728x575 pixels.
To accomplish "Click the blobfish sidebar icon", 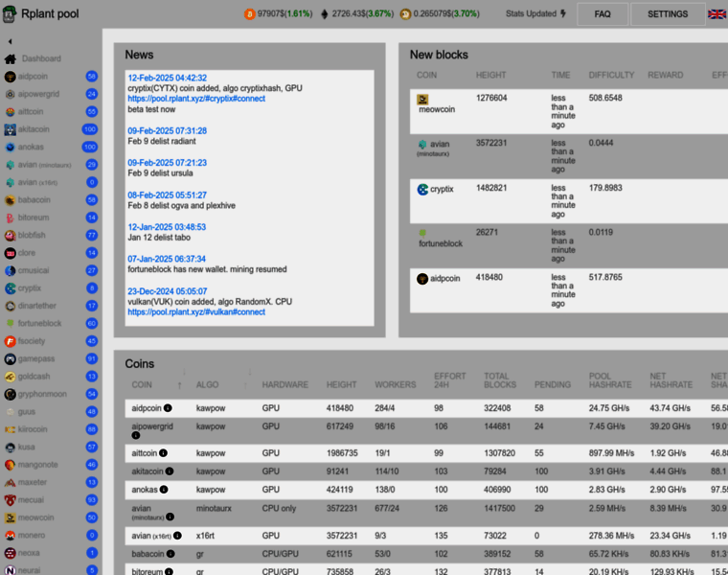I will (x=10, y=236).
